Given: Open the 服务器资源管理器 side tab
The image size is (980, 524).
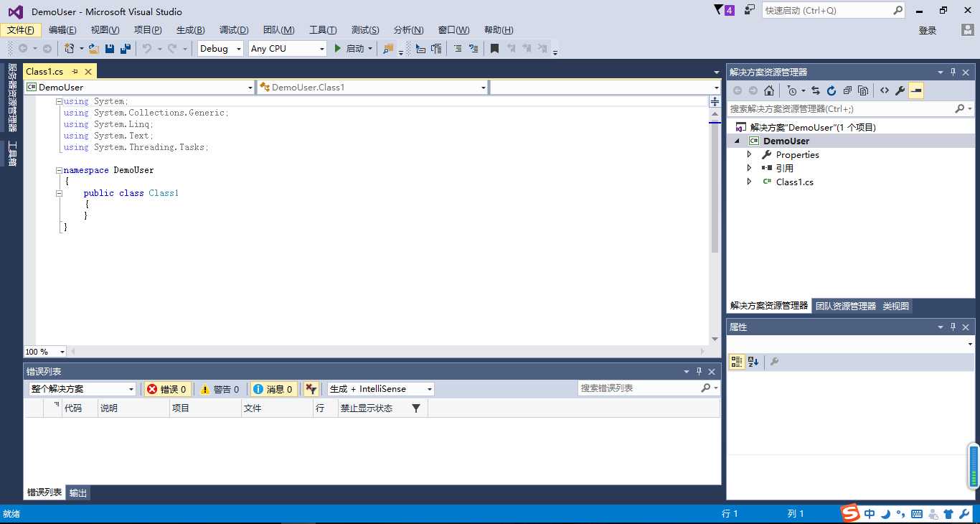Looking at the screenshot, I should (11, 98).
